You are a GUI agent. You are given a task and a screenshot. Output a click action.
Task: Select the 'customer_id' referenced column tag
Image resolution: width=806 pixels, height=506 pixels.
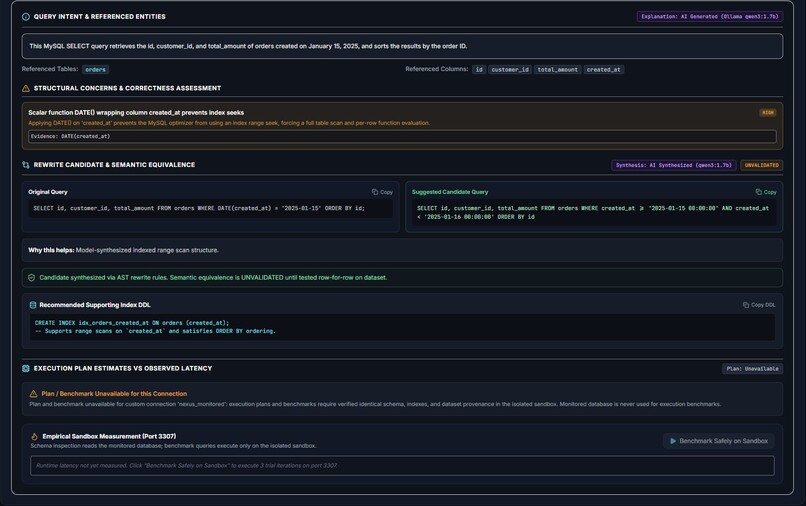coord(510,69)
